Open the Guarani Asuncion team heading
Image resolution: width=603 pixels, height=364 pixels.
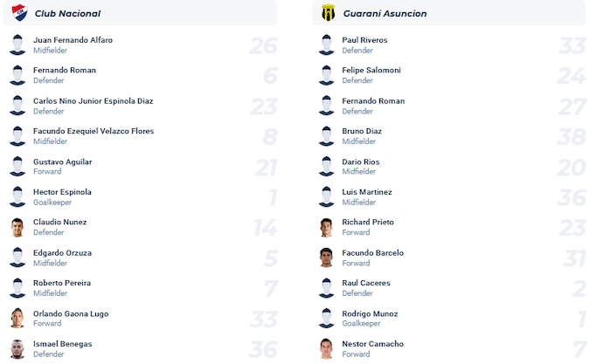[x=385, y=14]
